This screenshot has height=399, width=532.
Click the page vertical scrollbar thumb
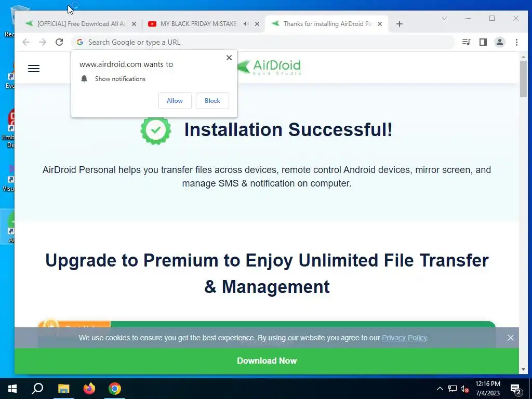(x=523, y=79)
